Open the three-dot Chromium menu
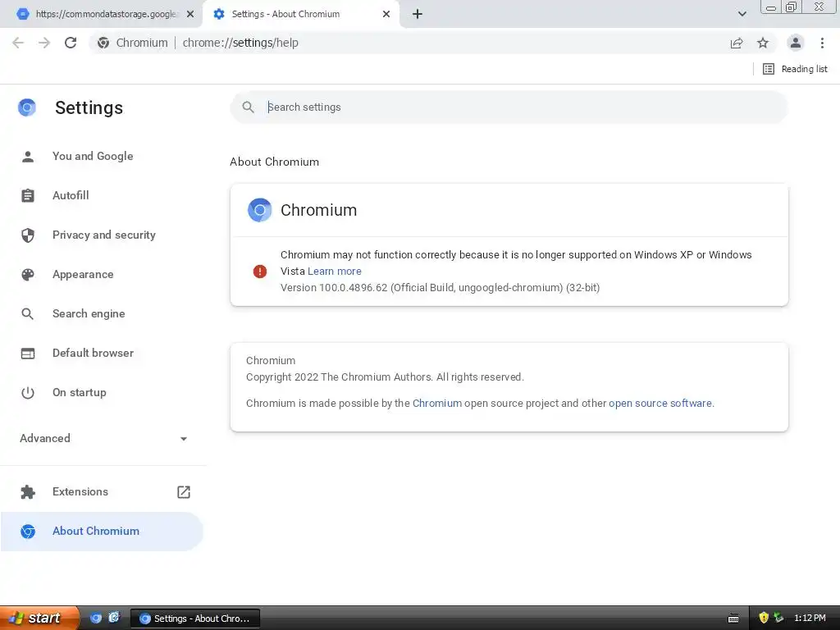Screen dimensions: 840x630 click(x=822, y=43)
